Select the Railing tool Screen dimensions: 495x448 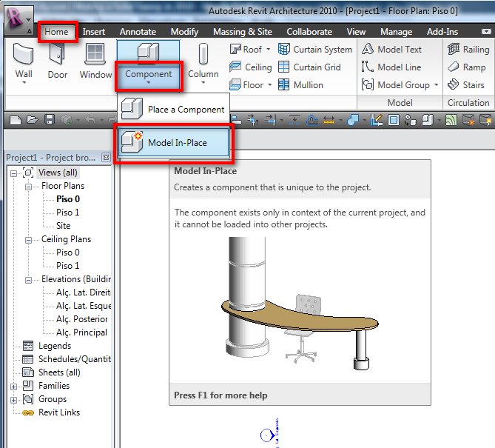coord(468,50)
